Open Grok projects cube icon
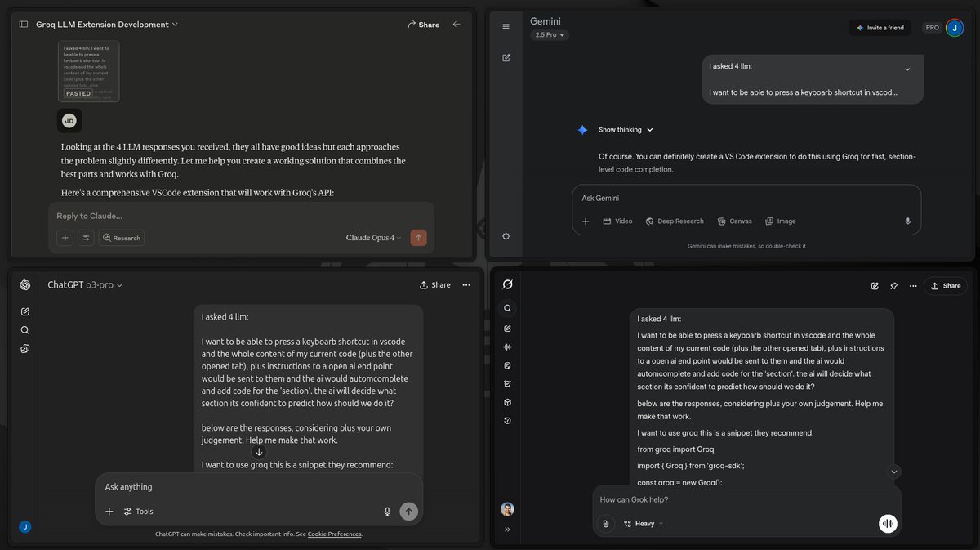The image size is (980, 550). [x=507, y=402]
